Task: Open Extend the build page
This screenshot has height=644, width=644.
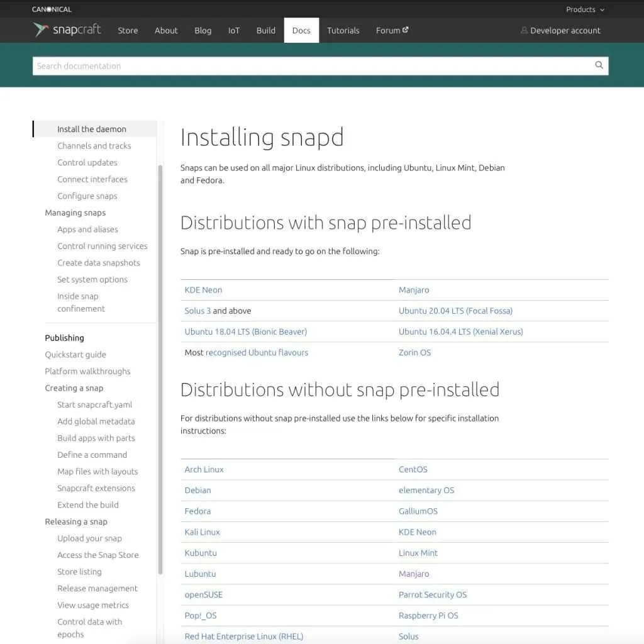Action: pos(88,505)
